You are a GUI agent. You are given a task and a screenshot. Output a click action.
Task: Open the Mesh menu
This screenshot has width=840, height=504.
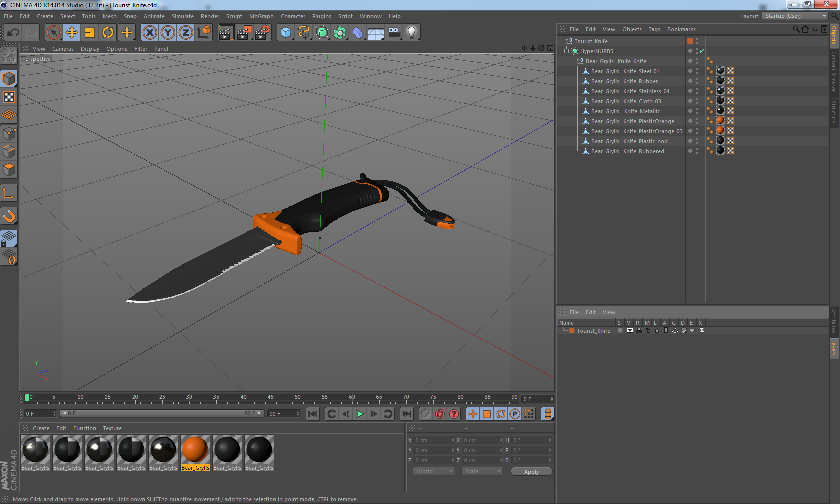(x=110, y=16)
